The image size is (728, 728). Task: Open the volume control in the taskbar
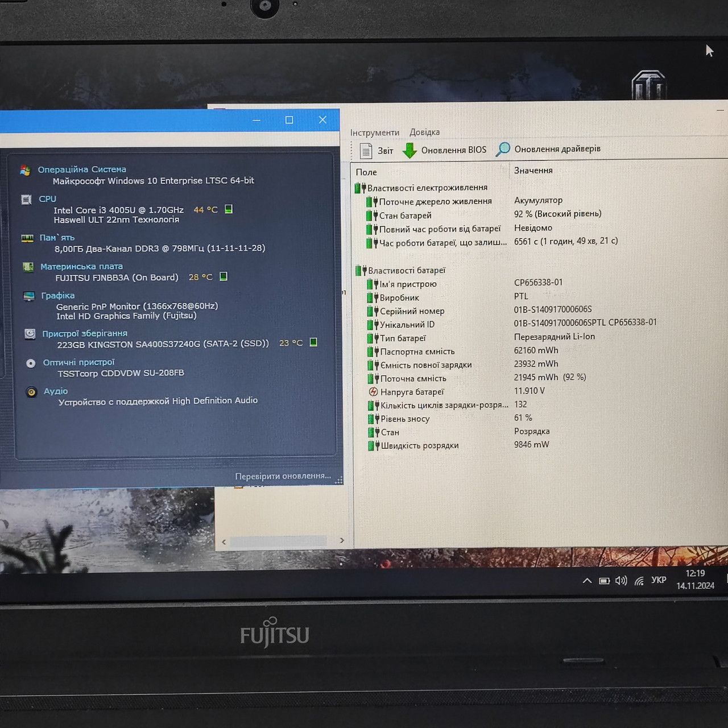pos(621,581)
